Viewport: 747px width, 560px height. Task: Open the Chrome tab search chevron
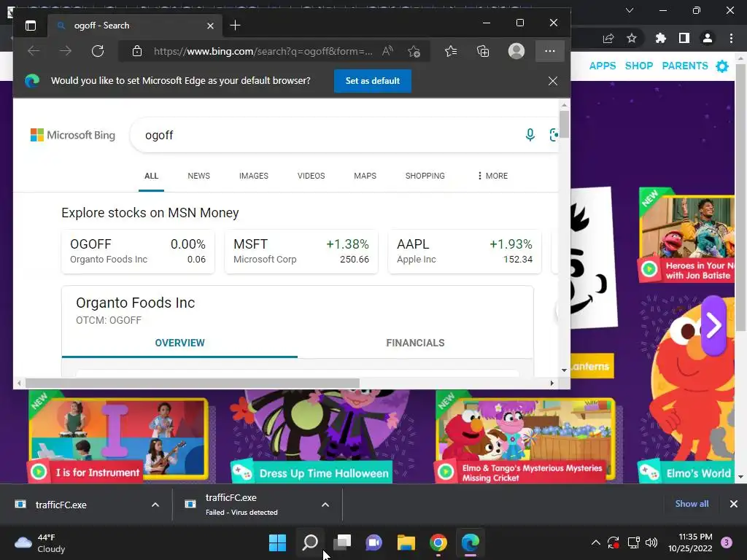point(630,10)
